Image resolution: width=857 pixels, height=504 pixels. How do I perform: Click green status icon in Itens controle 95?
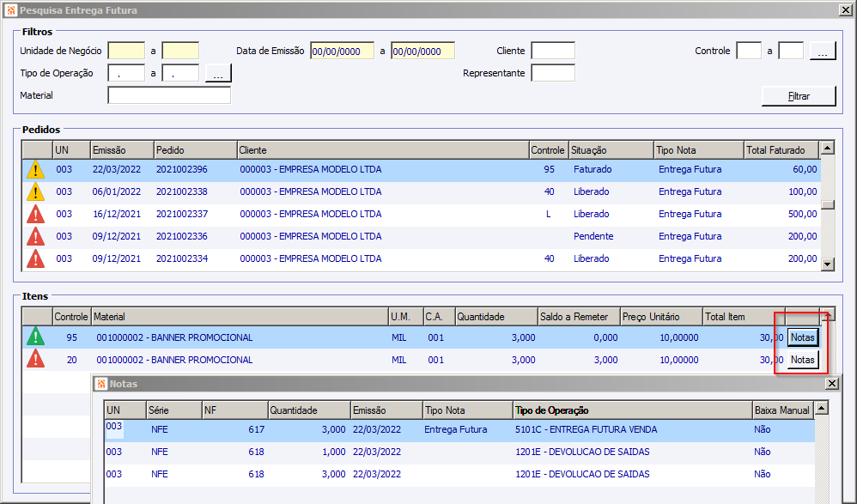coord(36,337)
